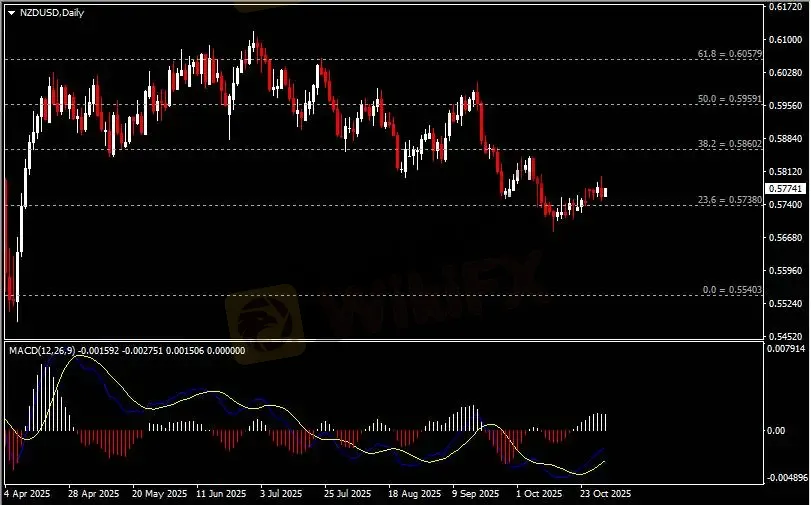Click the 0.60280 price scale value
811x505 pixels.
coord(786,73)
